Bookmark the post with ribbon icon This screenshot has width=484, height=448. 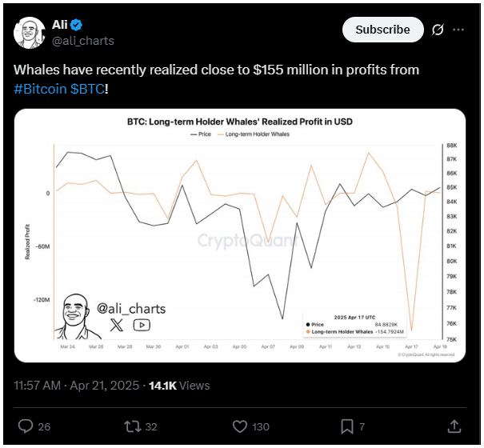pyautogui.click(x=347, y=426)
